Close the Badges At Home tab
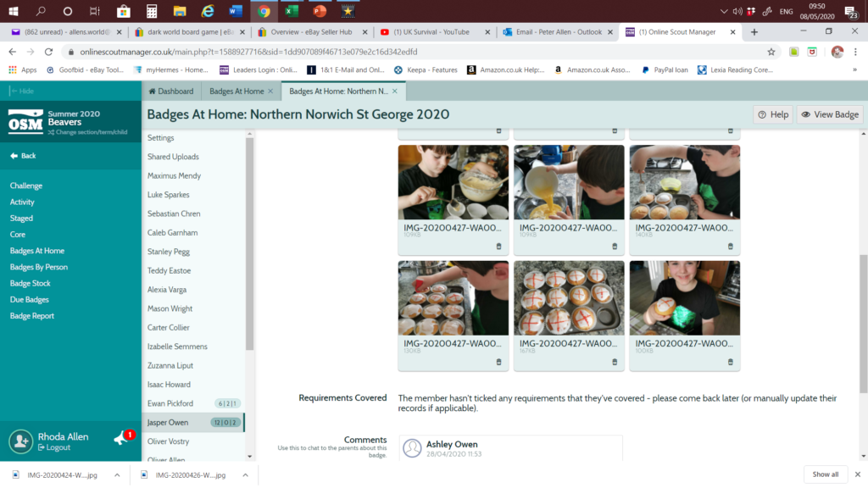The image size is (868, 488). 270,91
